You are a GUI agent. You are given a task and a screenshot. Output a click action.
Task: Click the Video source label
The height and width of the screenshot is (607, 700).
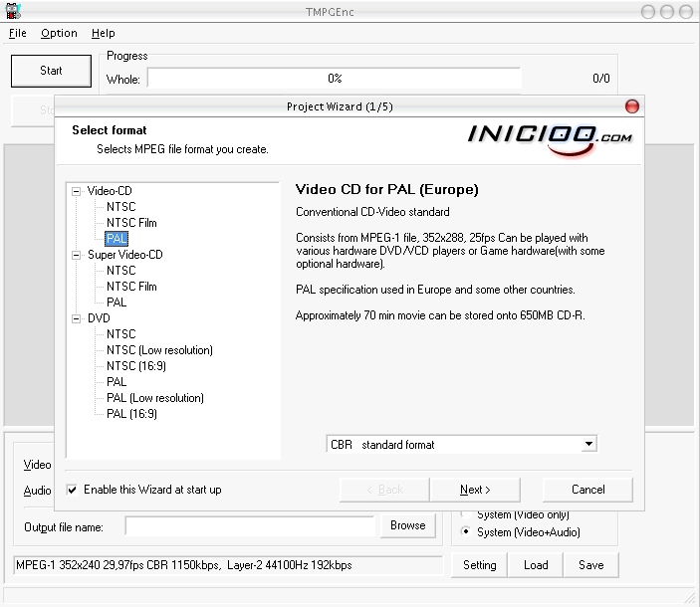(x=37, y=465)
